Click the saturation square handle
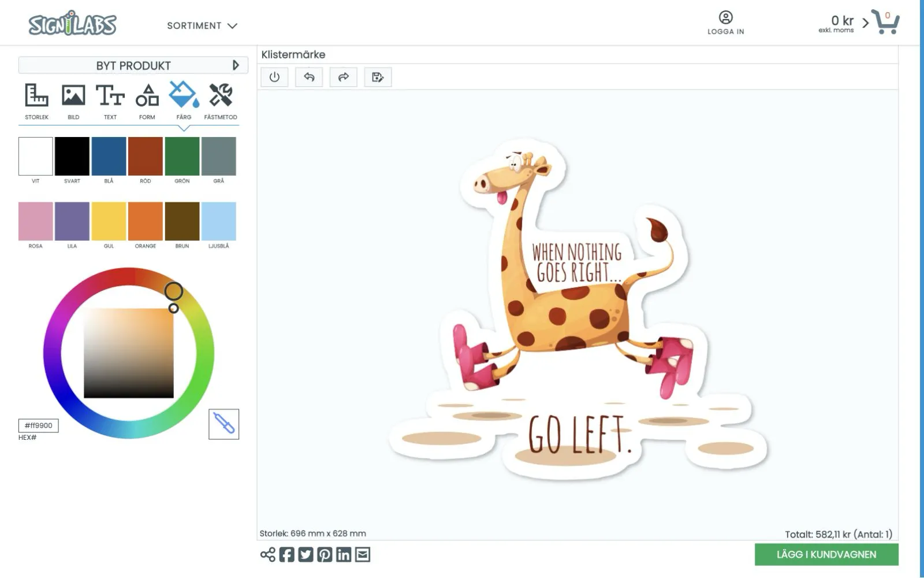Viewport: 924px width, 578px height. 173,309
